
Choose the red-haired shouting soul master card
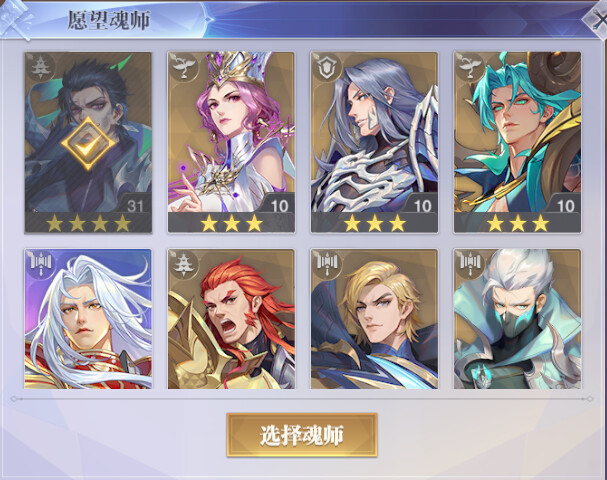click(231, 319)
